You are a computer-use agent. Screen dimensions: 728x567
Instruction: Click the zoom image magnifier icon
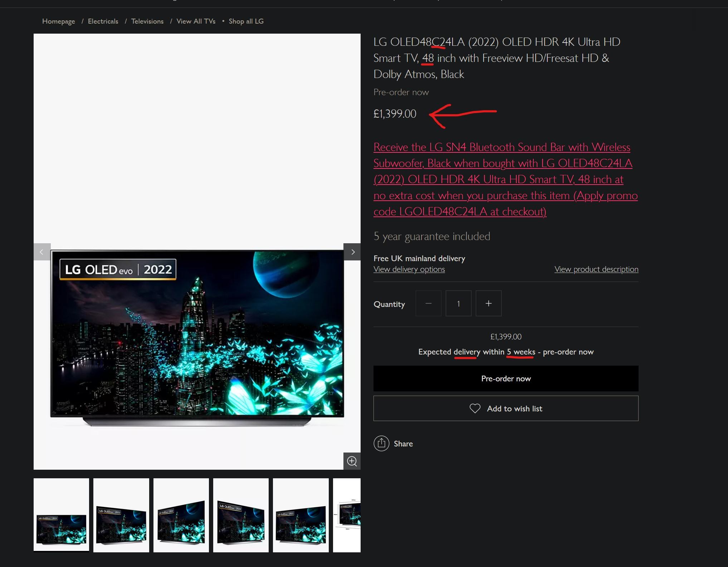pyautogui.click(x=352, y=461)
